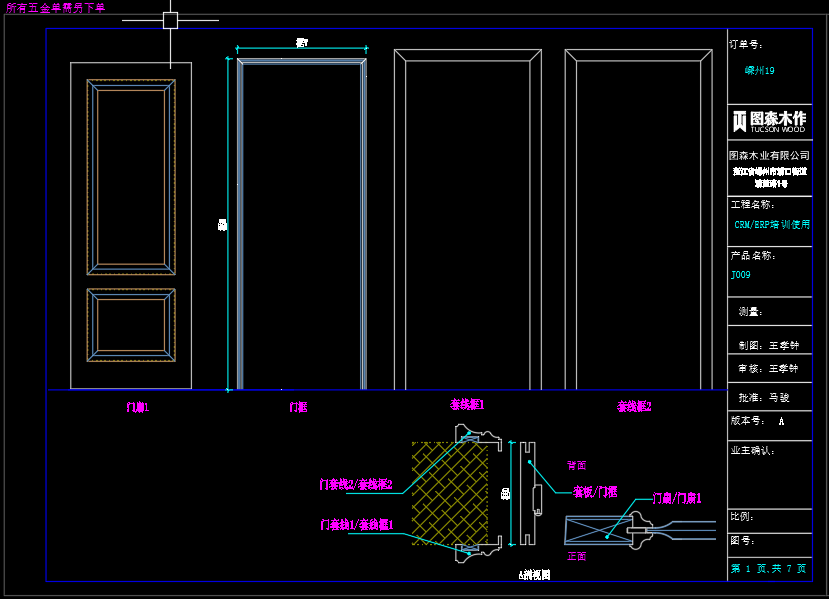Click the yellow hatched wall section
Image resolution: width=829 pixels, height=599 pixels.
click(x=448, y=492)
